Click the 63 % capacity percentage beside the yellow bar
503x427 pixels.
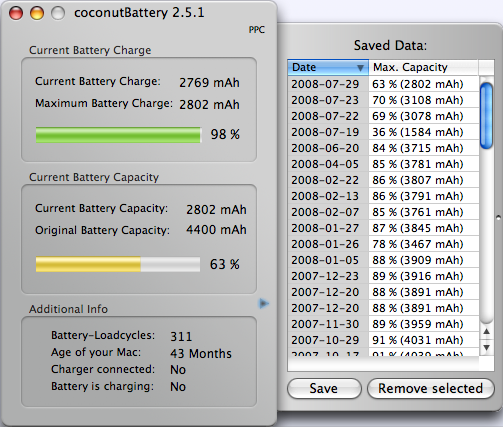pos(225,264)
